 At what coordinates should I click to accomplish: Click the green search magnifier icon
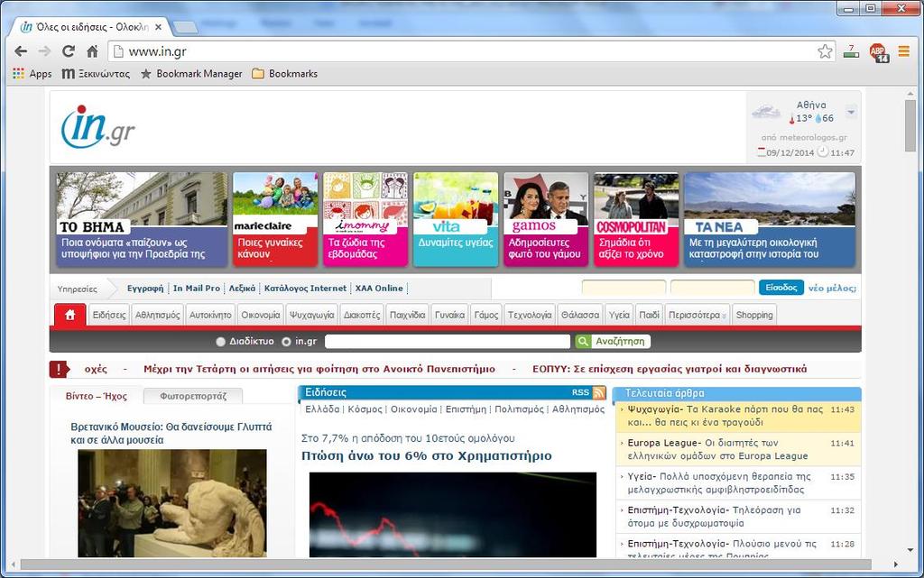[582, 342]
